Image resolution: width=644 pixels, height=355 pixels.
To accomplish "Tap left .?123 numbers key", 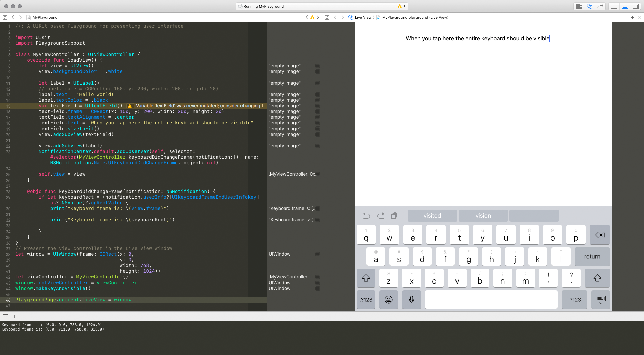I will click(x=366, y=300).
